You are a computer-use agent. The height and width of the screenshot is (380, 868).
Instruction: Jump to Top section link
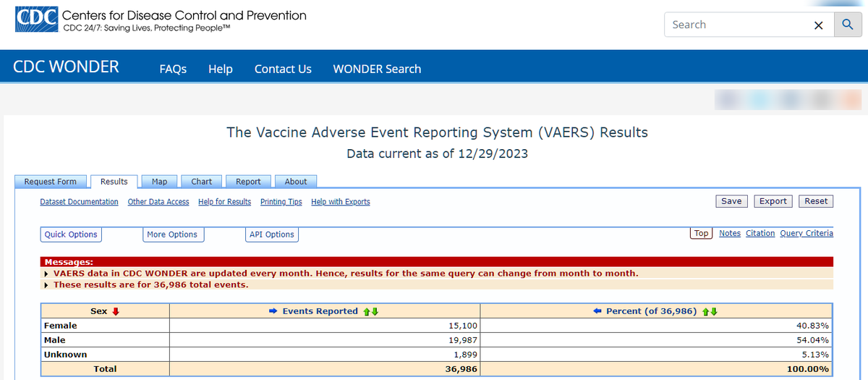coord(702,233)
